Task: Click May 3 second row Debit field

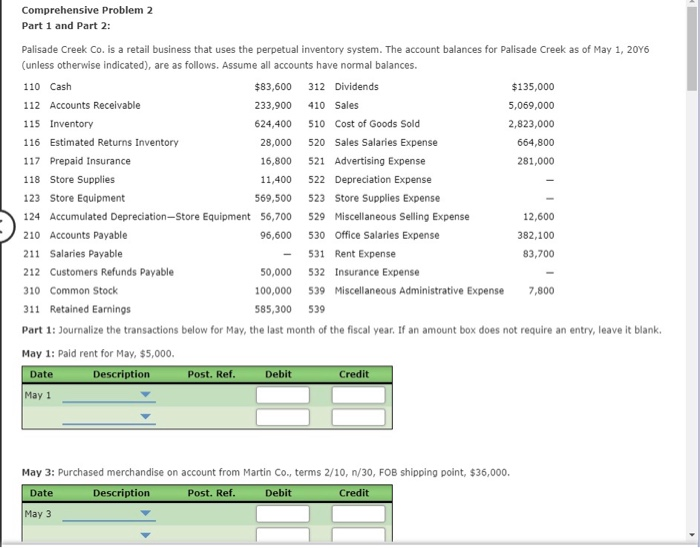Action: coord(283,535)
